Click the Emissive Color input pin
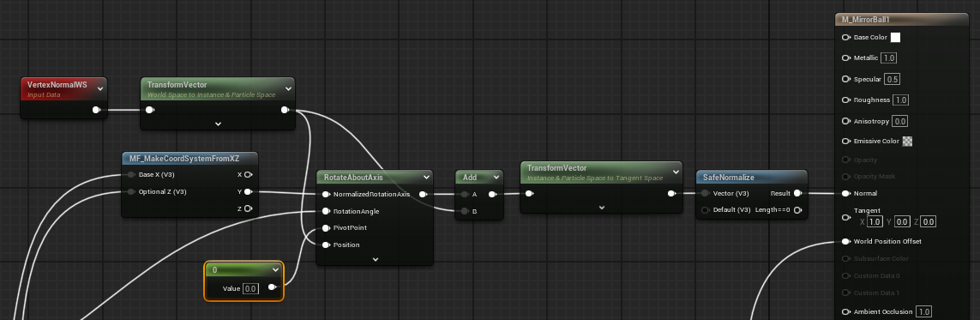 point(846,142)
